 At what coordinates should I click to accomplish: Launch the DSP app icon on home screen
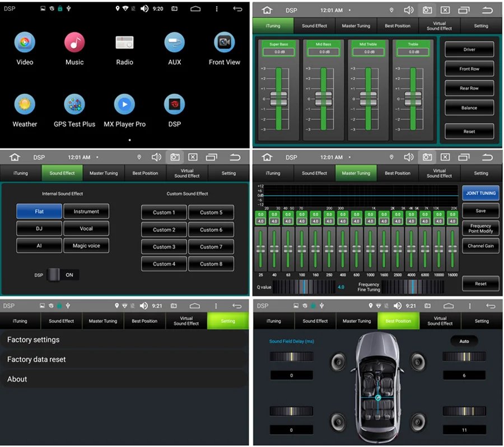tap(175, 104)
